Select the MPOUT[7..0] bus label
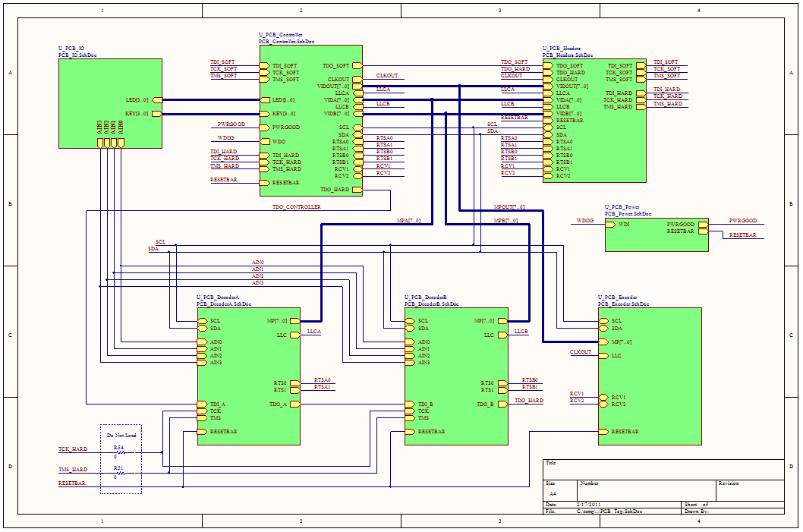Screen dimensions: 803x532 [509, 207]
